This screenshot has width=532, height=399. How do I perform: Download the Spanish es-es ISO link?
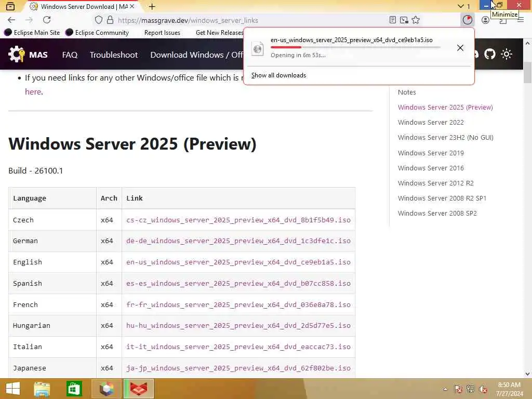pyautogui.click(x=238, y=283)
